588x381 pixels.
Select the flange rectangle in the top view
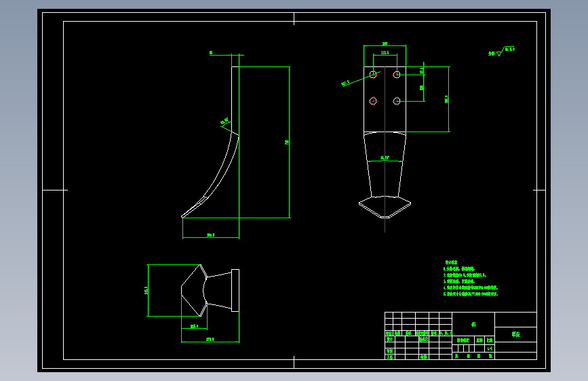click(x=235, y=290)
